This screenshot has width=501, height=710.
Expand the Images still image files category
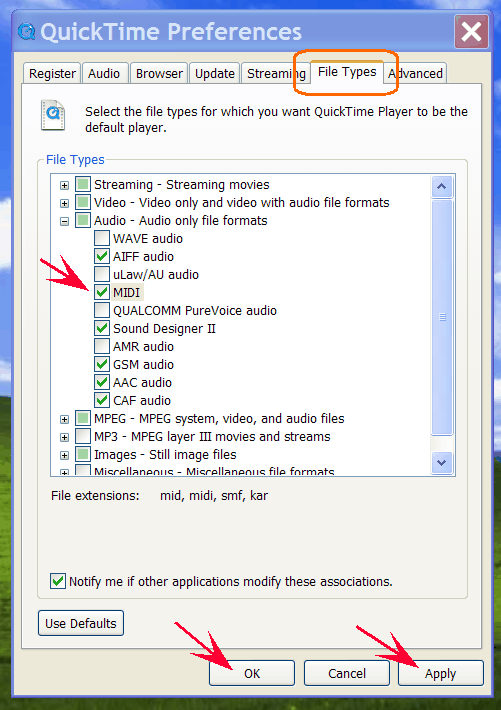tap(64, 455)
